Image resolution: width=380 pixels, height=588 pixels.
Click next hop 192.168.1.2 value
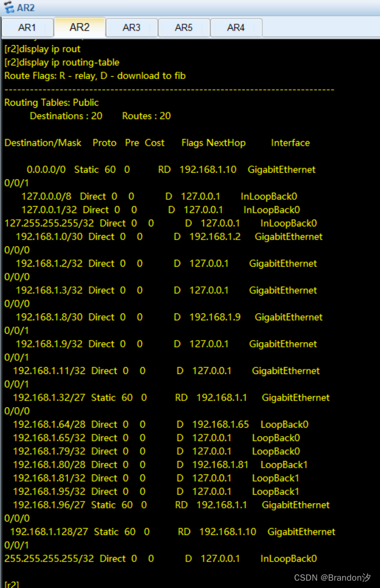tap(215, 237)
